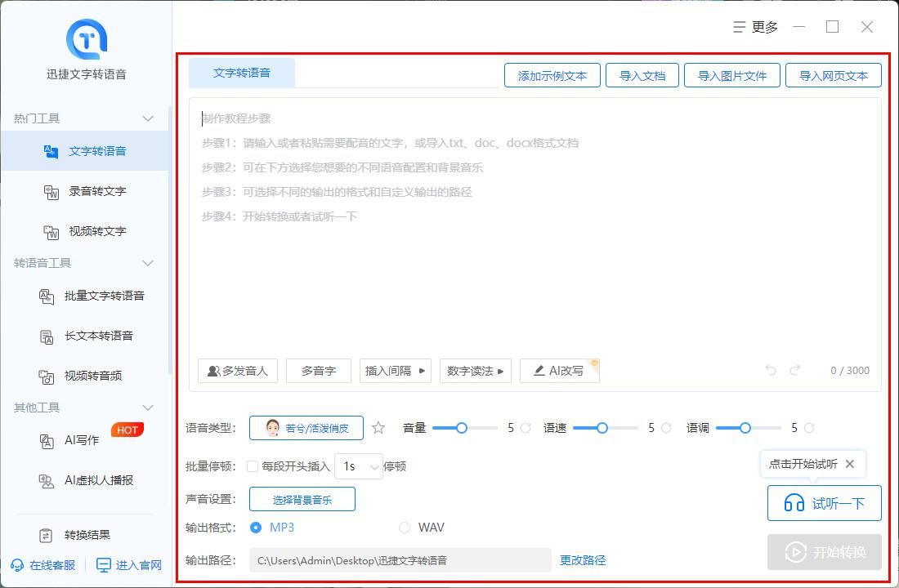Viewport: 899px width, 588px height.
Task: Click the 迅捷文字转语音 app logo
Action: point(87,39)
